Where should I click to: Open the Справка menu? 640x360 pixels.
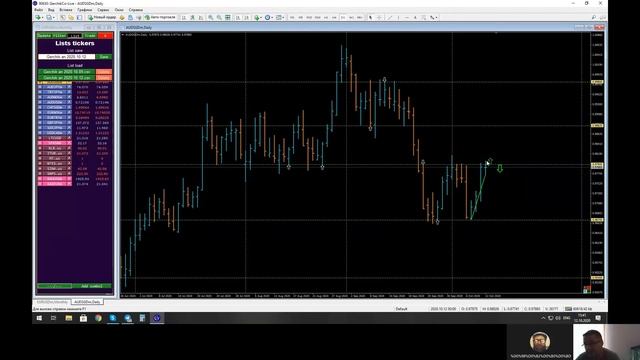(136, 9)
